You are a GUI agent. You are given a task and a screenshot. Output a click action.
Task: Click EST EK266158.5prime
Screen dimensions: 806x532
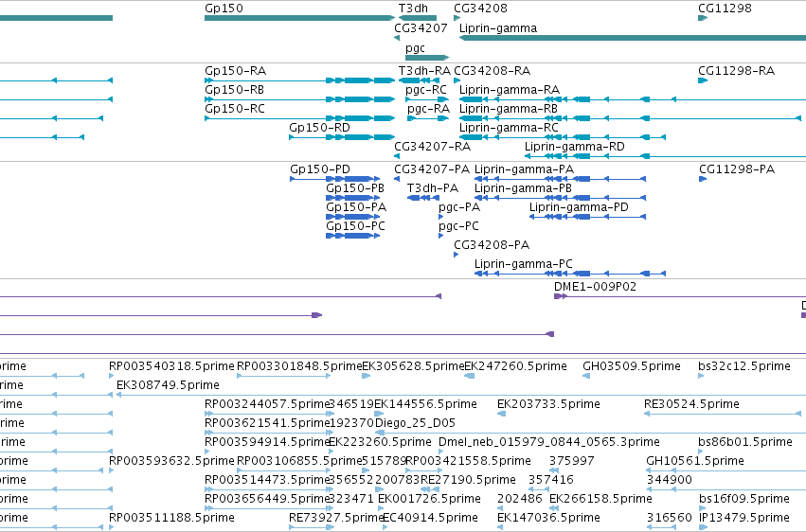pos(600,500)
